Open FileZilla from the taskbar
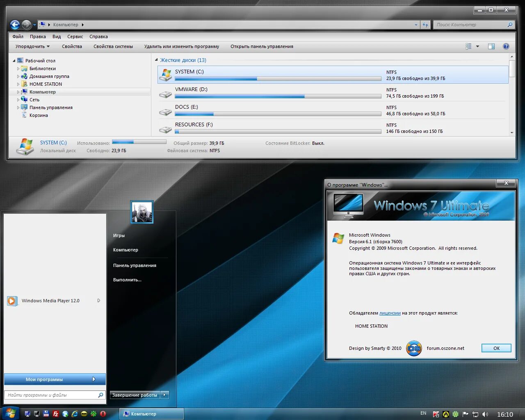This screenshot has width=525, height=420. 56,414
